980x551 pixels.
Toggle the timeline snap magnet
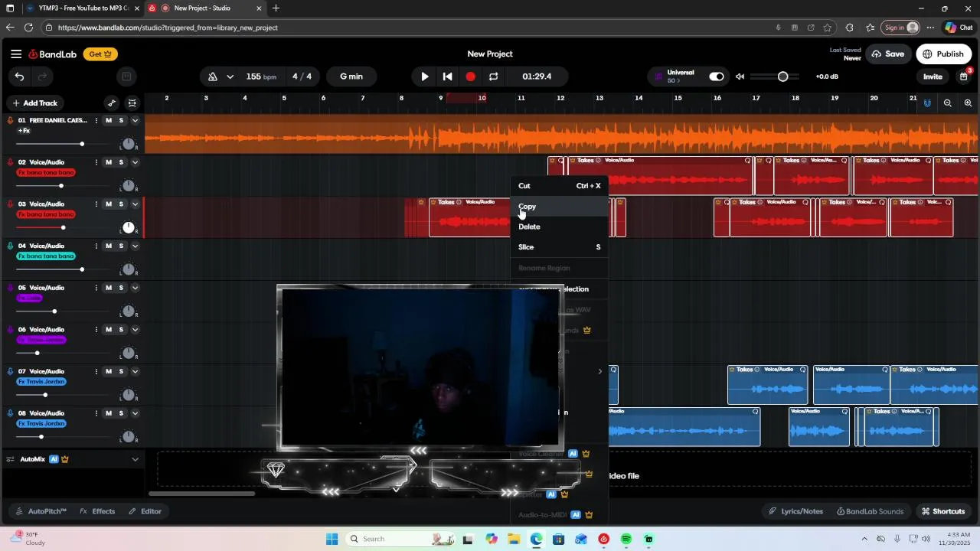(927, 103)
